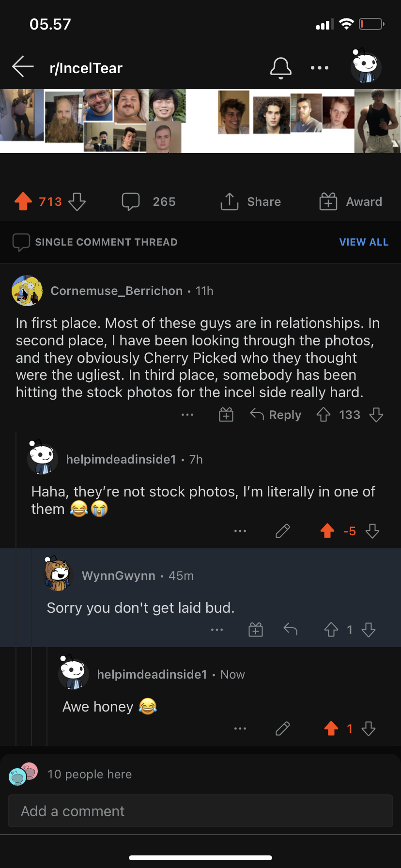Focus the Add a comment field
This screenshot has height=868, width=401.
pos(200,811)
